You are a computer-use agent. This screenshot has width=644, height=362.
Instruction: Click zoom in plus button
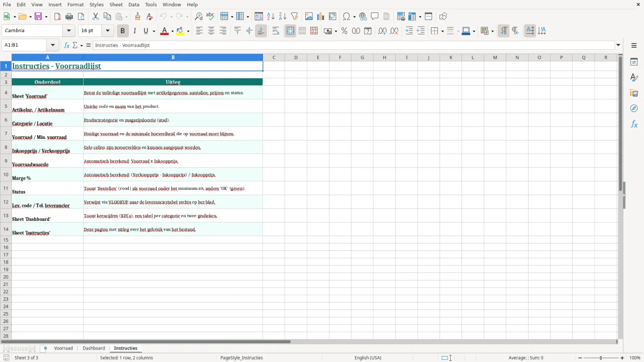623,358
